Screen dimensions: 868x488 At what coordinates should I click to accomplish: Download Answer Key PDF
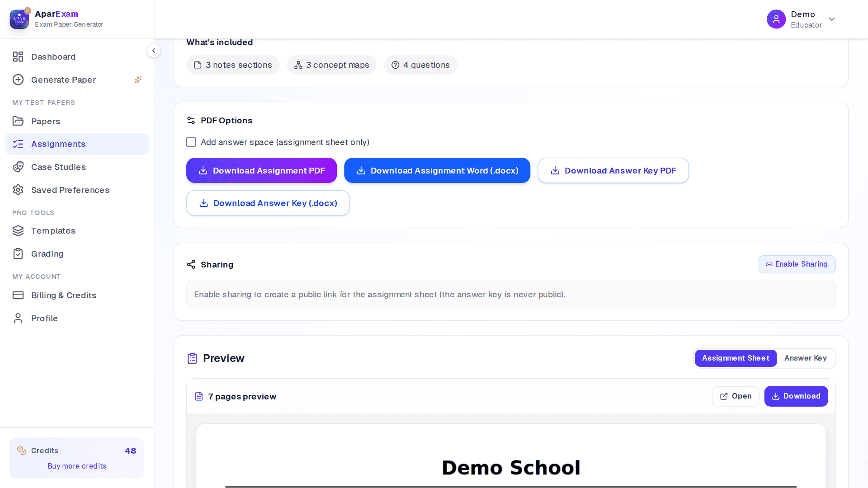[613, 170]
